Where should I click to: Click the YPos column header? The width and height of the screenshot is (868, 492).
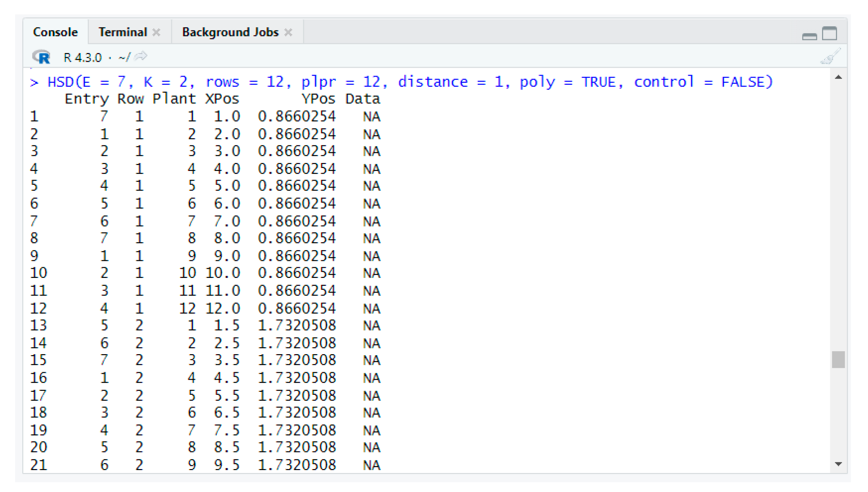point(318,99)
